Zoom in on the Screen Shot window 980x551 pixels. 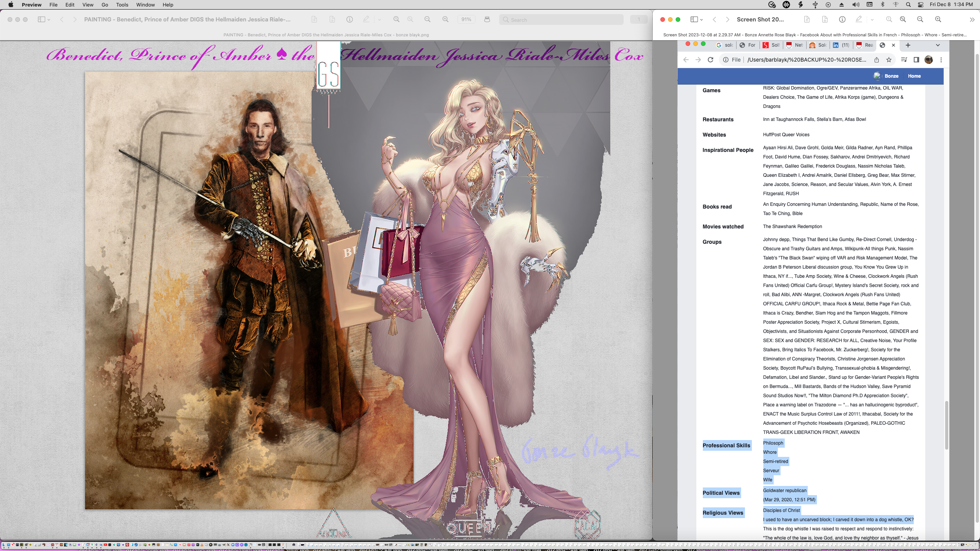point(938,19)
